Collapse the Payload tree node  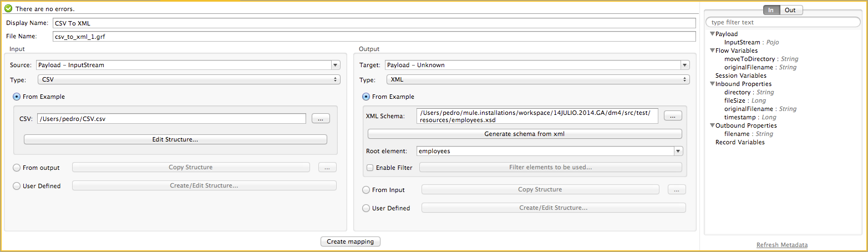tap(712, 34)
